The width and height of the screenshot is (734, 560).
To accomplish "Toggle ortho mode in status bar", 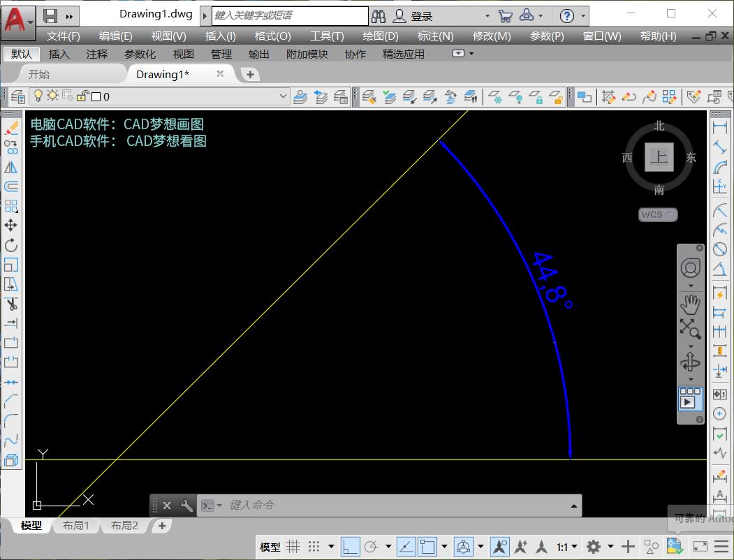I will coord(351,547).
